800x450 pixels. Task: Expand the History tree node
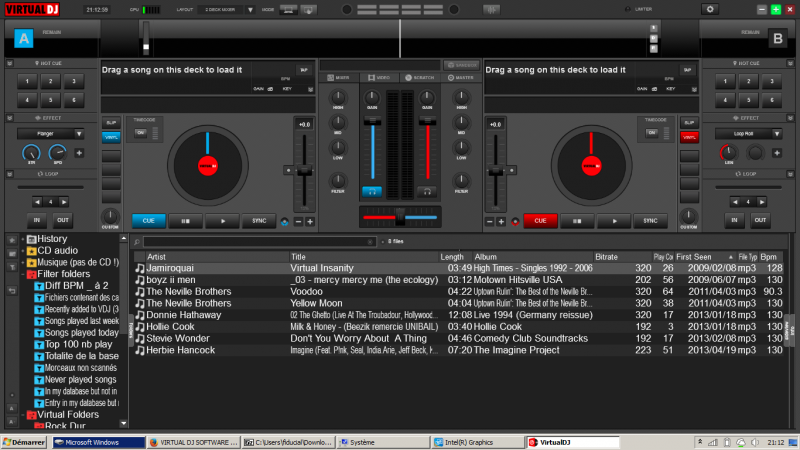click(23, 239)
